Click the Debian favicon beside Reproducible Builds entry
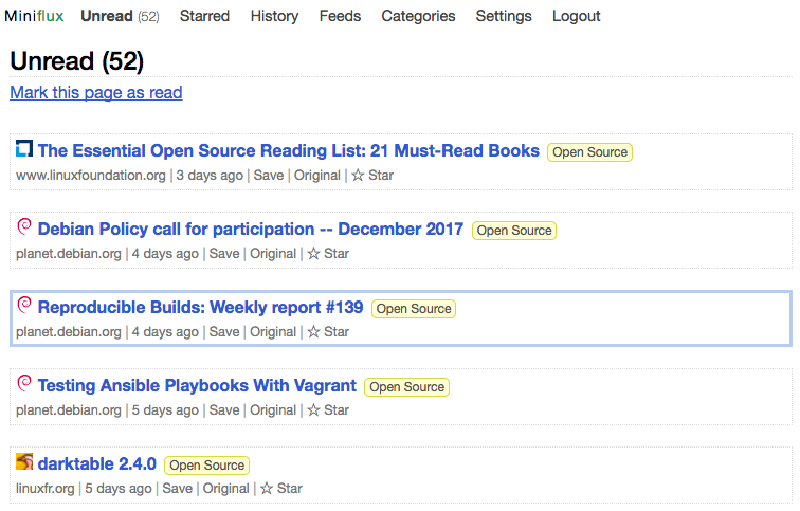Image resolution: width=800 pixels, height=511 pixels. [24, 305]
